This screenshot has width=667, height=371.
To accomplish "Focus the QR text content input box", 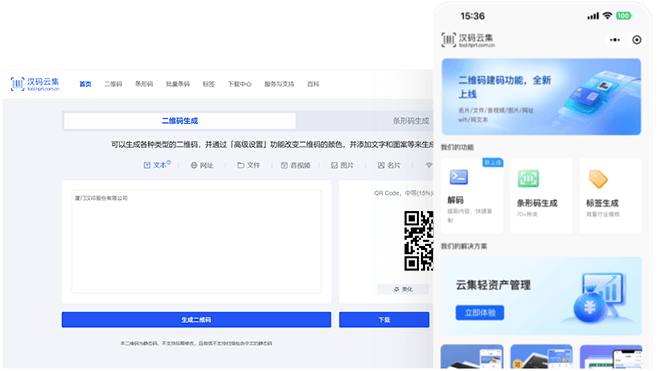I will click(x=197, y=242).
